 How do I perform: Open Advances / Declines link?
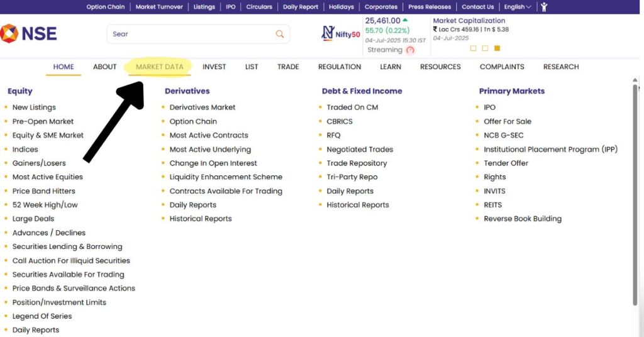click(49, 233)
